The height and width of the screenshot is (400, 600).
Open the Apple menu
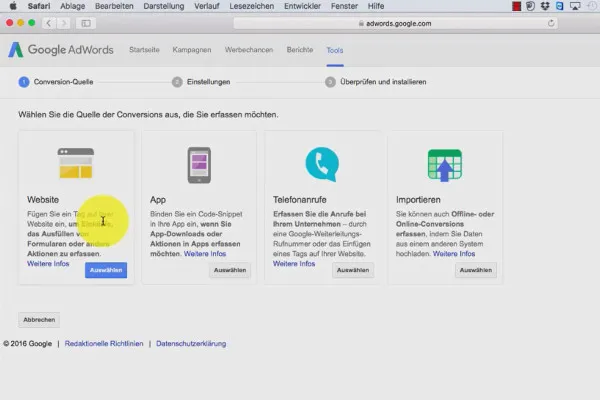point(13,6)
